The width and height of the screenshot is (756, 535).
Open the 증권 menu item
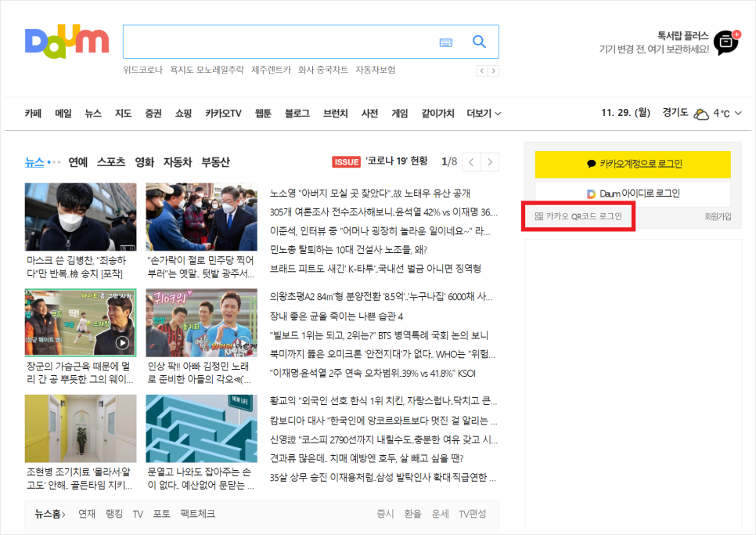point(153,114)
